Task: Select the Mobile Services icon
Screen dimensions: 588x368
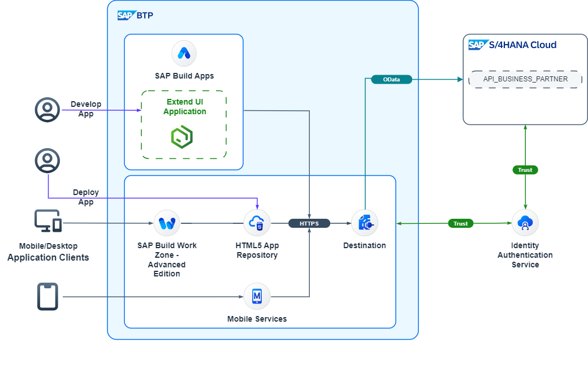Action: click(x=257, y=296)
